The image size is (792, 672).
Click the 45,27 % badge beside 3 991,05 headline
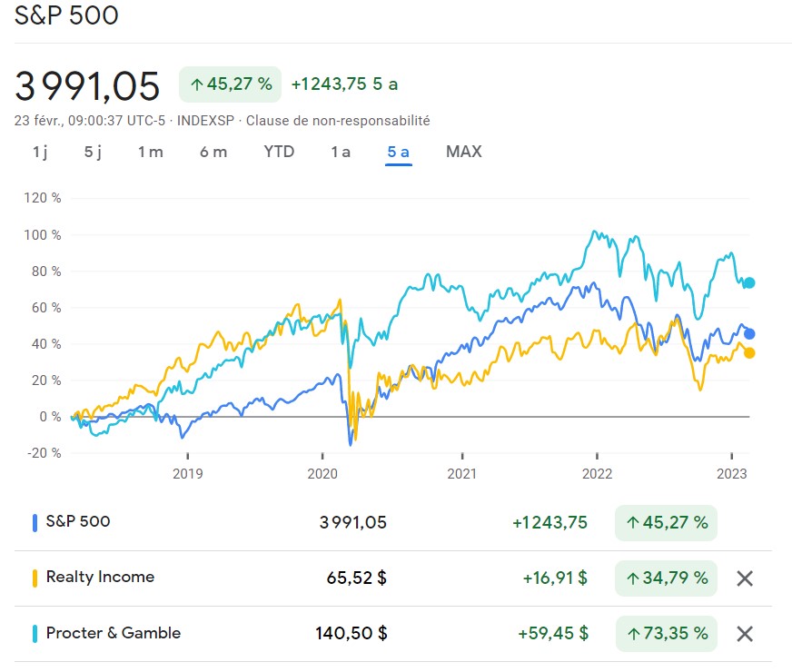[231, 84]
